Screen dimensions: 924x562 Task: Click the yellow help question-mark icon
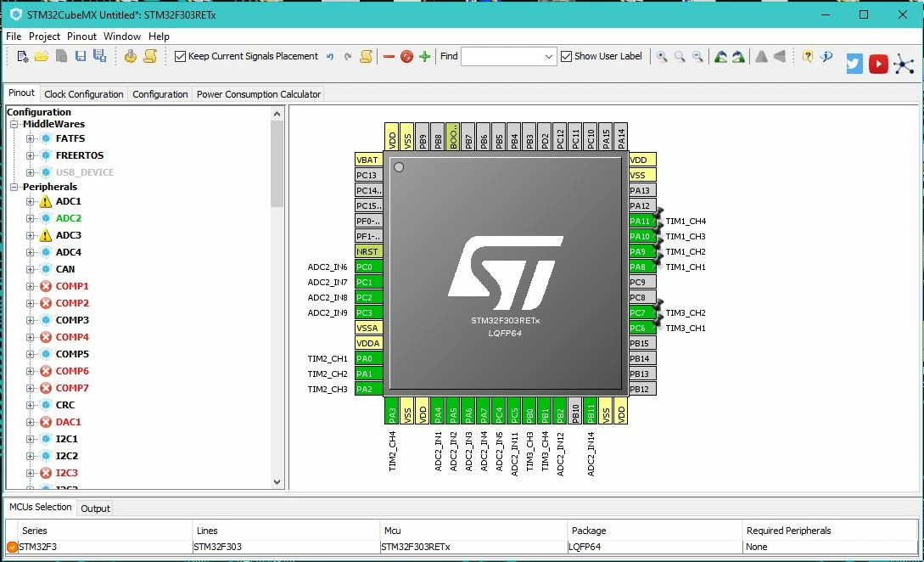(x=807, y=57)
